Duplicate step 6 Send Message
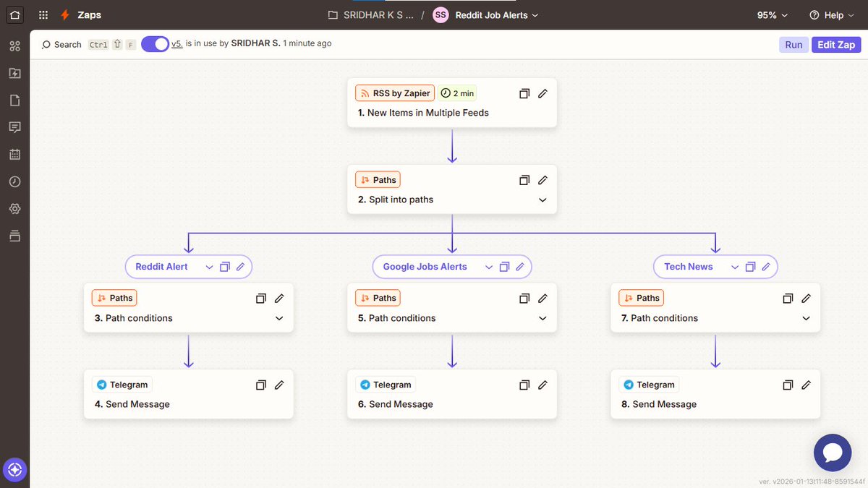The height and width of the screenshot is (488, 868). coord(524,385)
